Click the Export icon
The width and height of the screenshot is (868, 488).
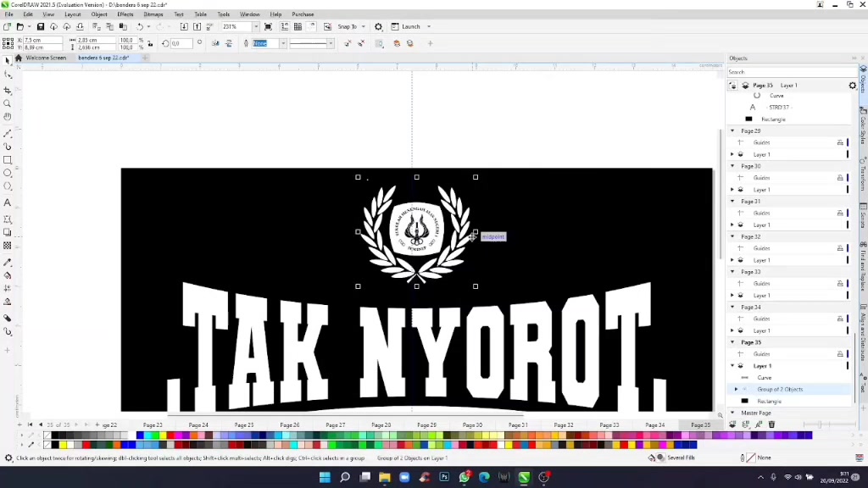click(197, 26)
